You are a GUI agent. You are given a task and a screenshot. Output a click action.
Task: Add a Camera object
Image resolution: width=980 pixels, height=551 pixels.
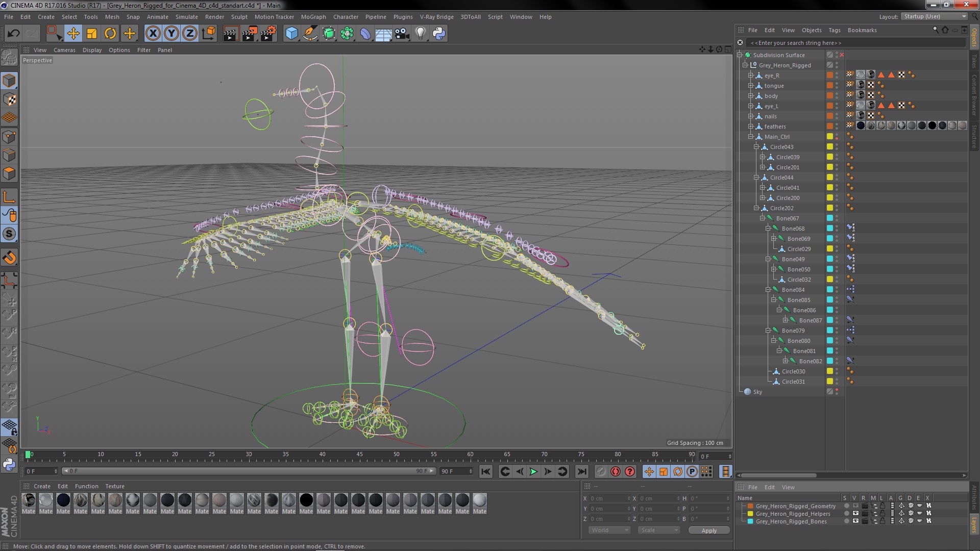[x=402, y=34]
